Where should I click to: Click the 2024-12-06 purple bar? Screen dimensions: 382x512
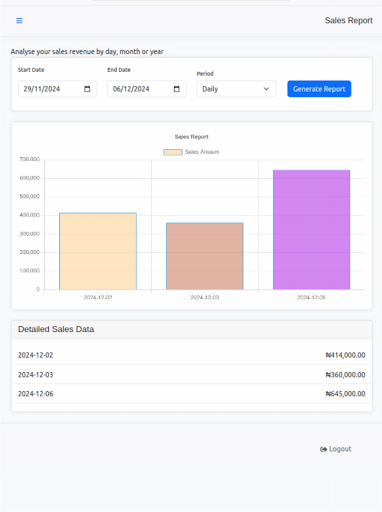pyautogui.click(x=312, y=230)
